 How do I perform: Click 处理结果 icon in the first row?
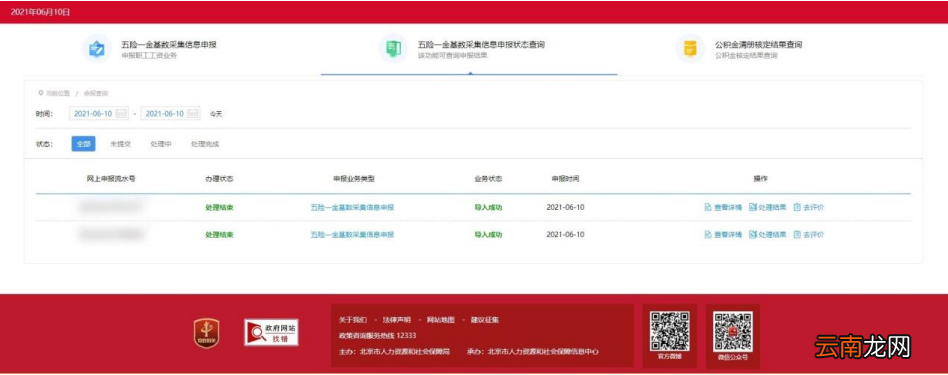coord(753,207)
